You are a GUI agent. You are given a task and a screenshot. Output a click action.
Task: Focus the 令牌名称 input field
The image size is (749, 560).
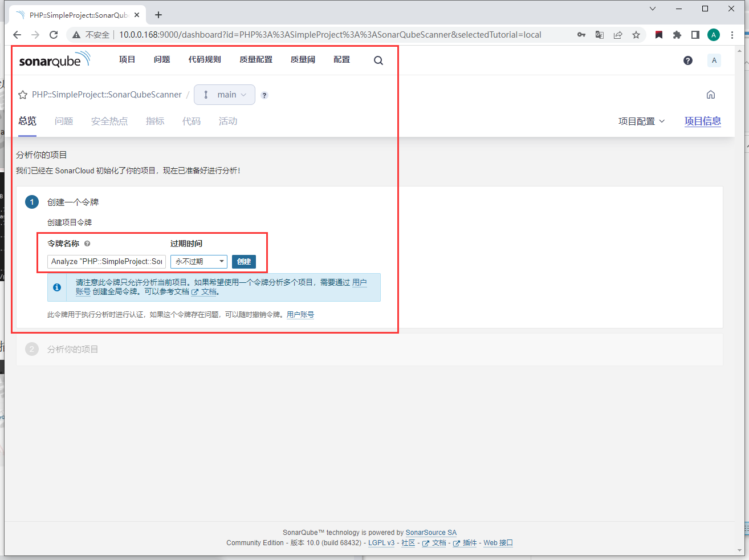click(107, 261)
